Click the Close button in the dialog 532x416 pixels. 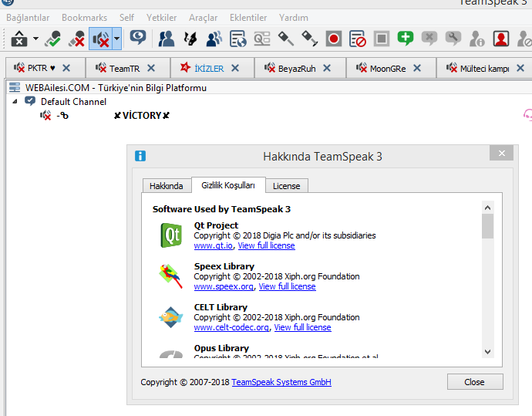475,382
